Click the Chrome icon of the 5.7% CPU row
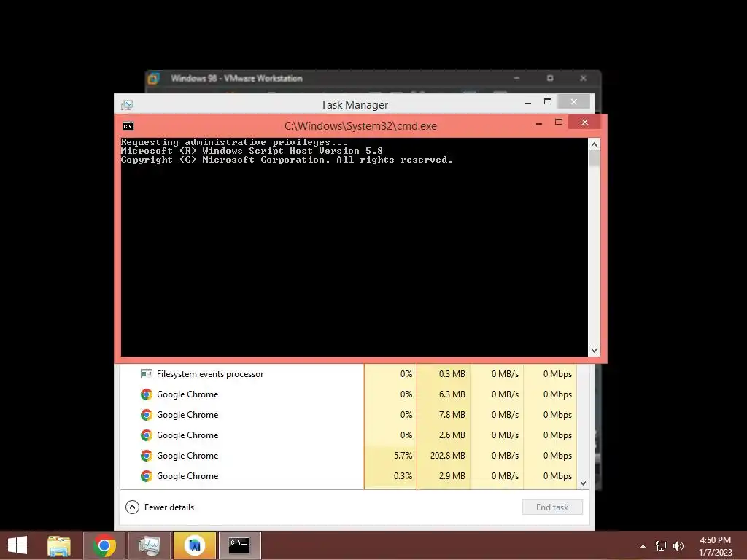This screenshot has width=747, height=560. pyautogui.click(x=146, y=456)
